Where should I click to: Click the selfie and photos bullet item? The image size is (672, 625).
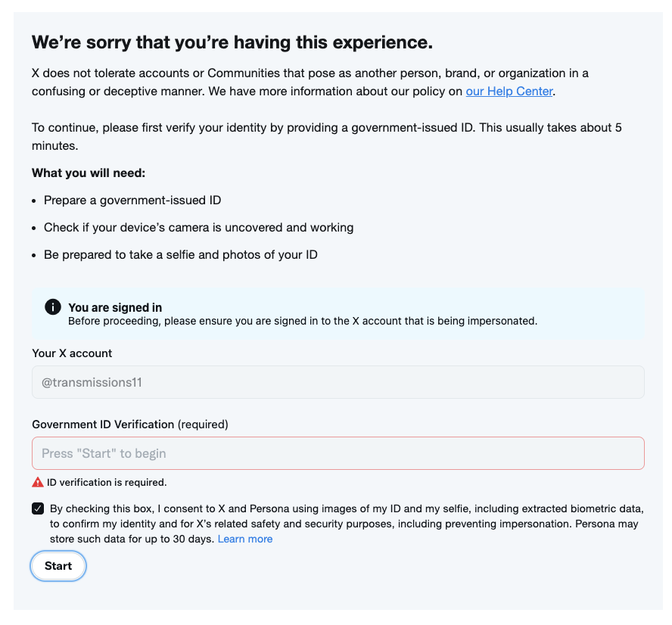180,255
